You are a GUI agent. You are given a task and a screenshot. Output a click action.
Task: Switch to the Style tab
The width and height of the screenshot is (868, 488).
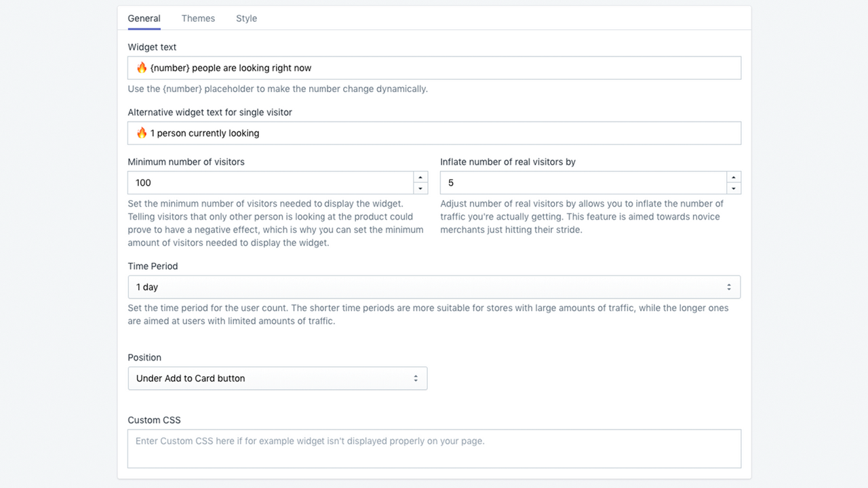246,18
